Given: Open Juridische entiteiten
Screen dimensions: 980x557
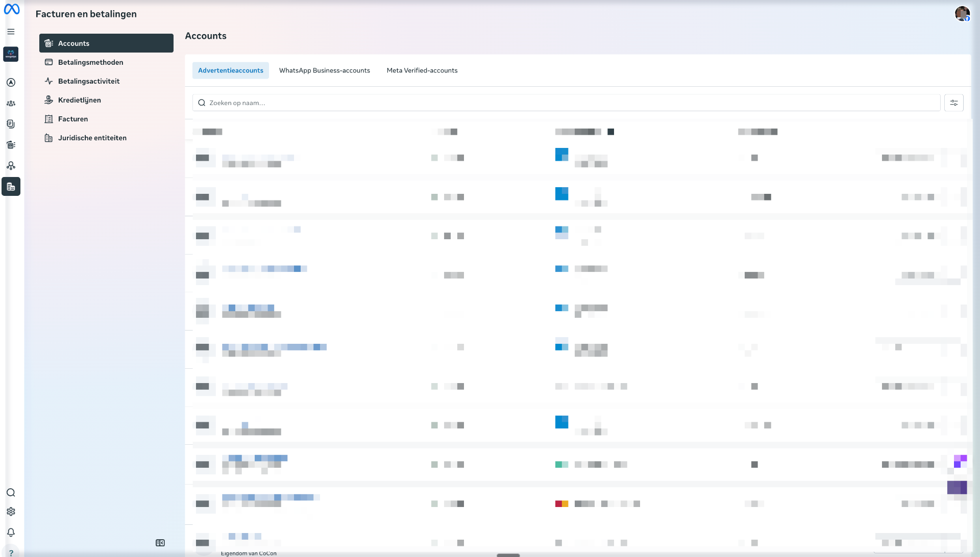Looking at the screenshot, I should coord(106,138).
